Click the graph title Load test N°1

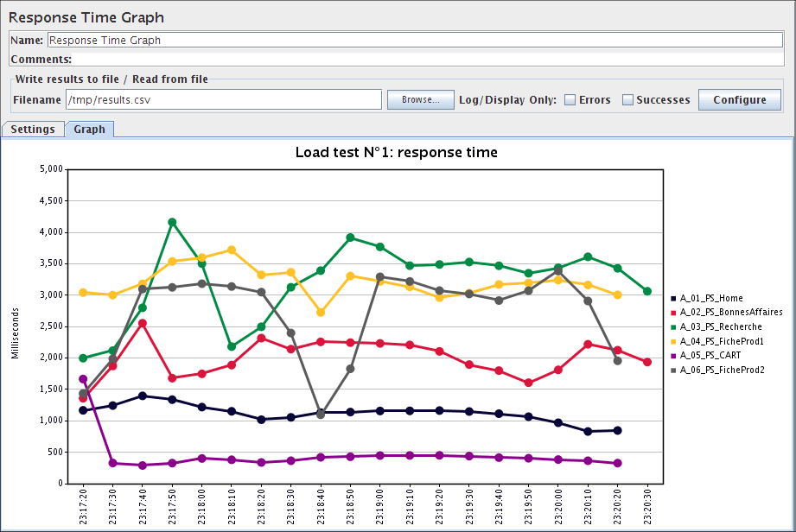pos(395,152)
